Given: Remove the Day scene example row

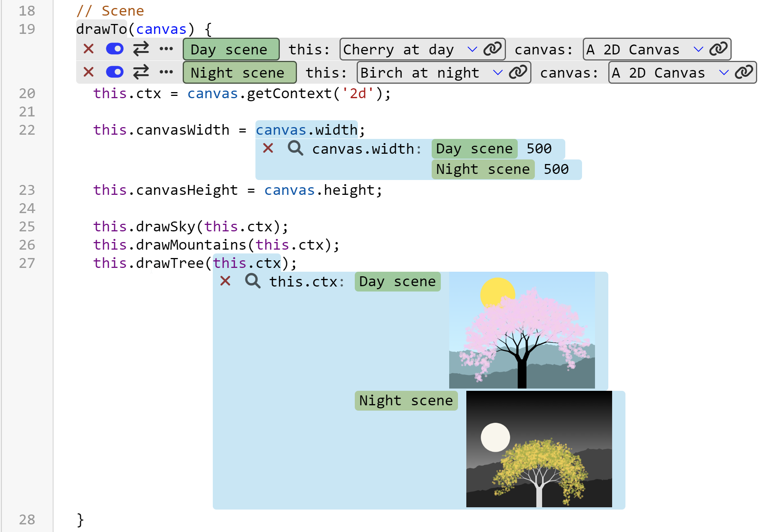Looking at the screenshot, I should pyautogui.click(x=88, y=49).
